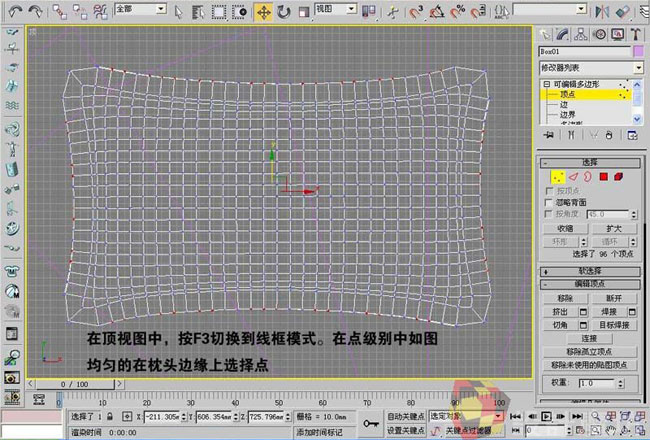Click the 自动关键点 auto key button
The width and height of the screenshot is (650, 440).
pyautogui.click(x=405, y=416)
